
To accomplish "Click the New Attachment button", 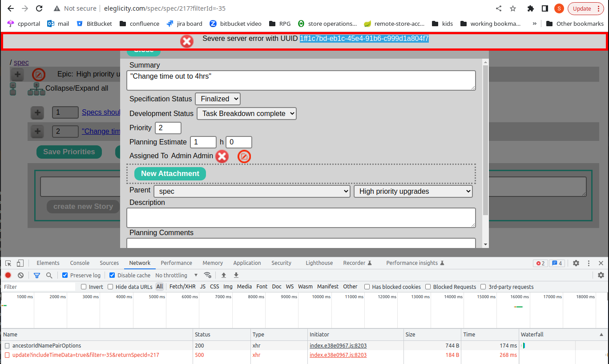I will point(170,173).
